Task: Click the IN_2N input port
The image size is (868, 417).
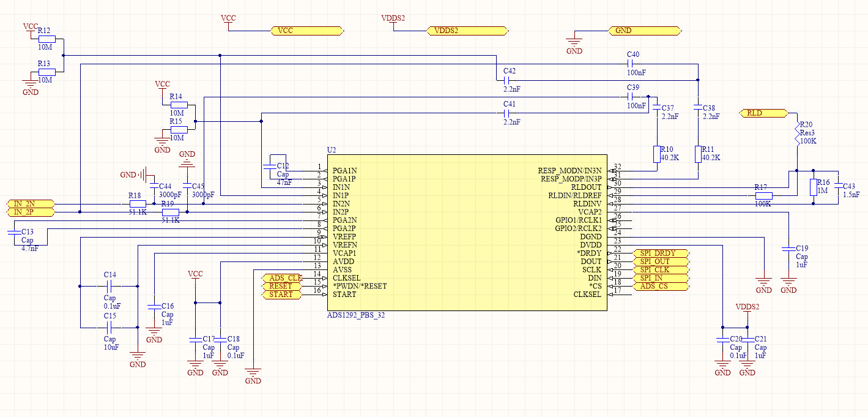Action: [29, 204]
